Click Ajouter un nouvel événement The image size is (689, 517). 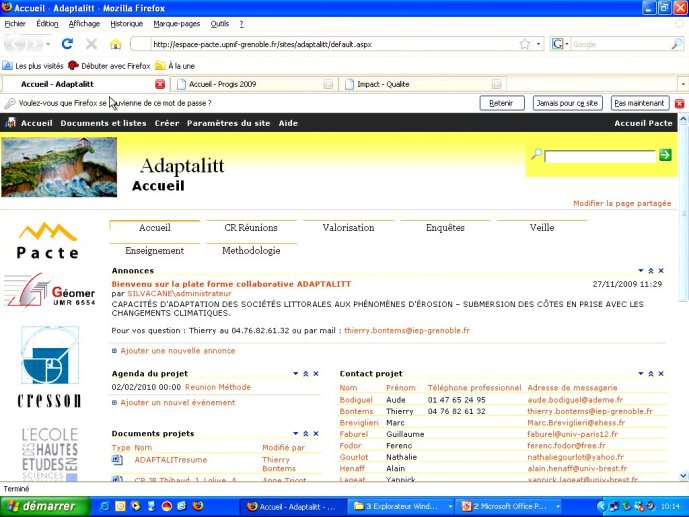coord(178,402)
